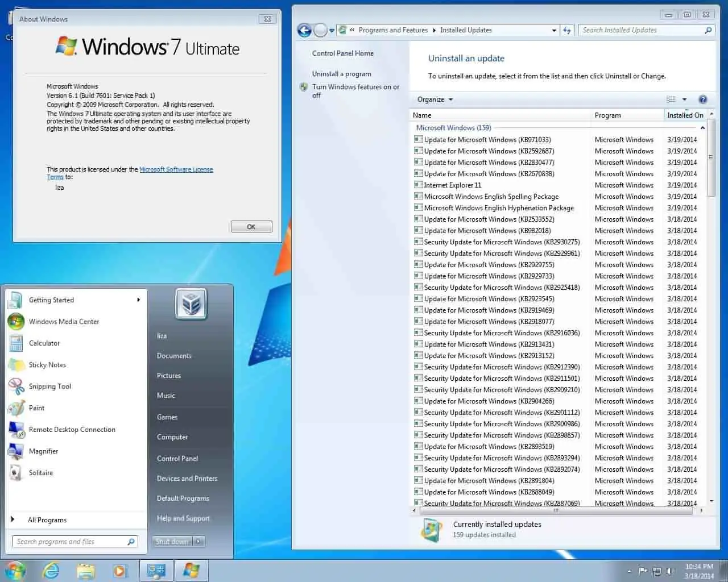Open the Organize dropdown menu
The width and height of the screenshot is (728, 582).
point(435,99)
